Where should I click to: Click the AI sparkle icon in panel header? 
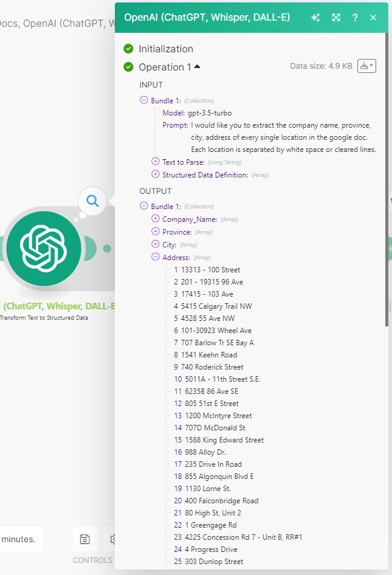coord(315,17)
